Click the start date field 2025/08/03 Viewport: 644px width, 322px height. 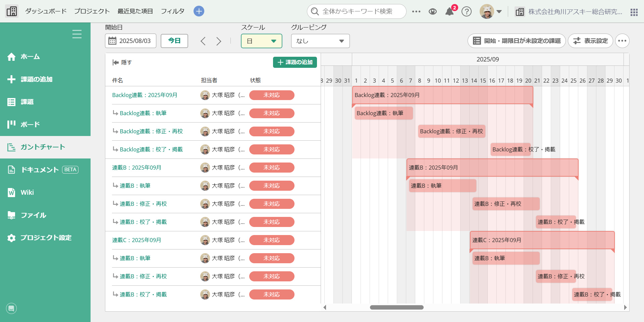pyautogui.click(x=130, y=41)
